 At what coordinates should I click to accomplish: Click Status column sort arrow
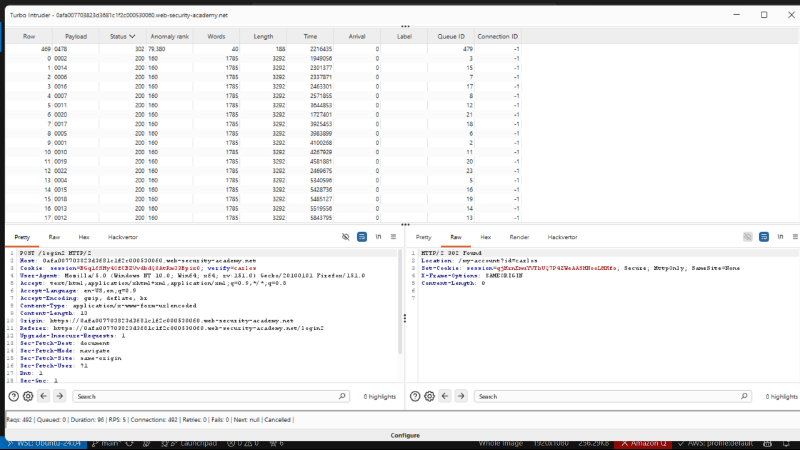[132, 36]
